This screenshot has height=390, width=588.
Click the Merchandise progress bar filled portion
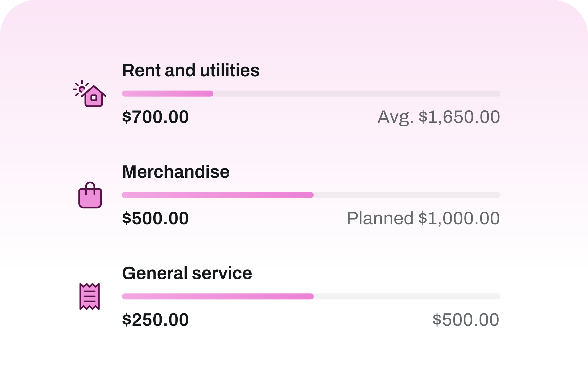[218, 195]
